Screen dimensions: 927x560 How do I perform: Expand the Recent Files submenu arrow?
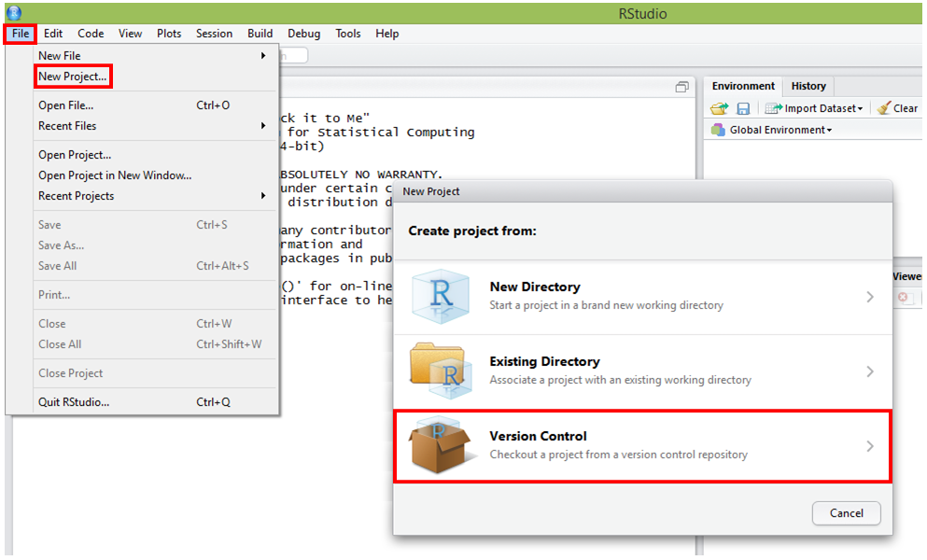click(x=263, y=125)
